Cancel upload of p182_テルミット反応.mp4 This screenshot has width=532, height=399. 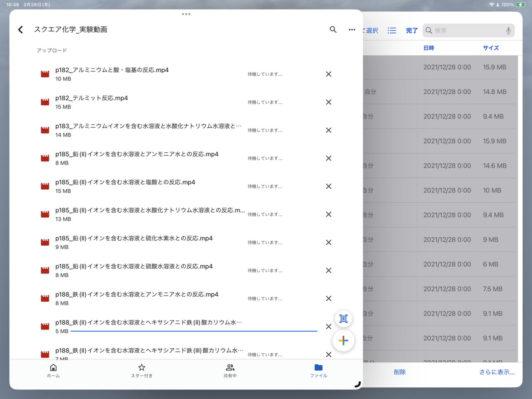[x=328, y=102]
